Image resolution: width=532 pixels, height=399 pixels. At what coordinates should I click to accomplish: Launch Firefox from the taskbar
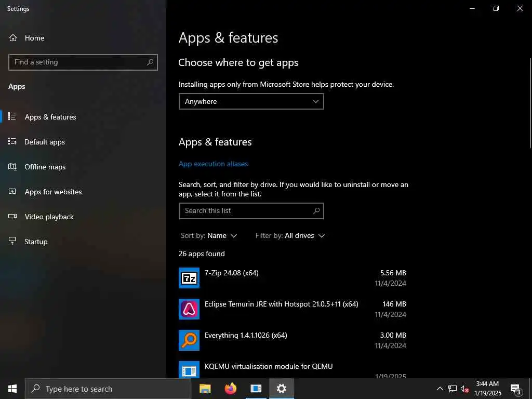[230, 389]
